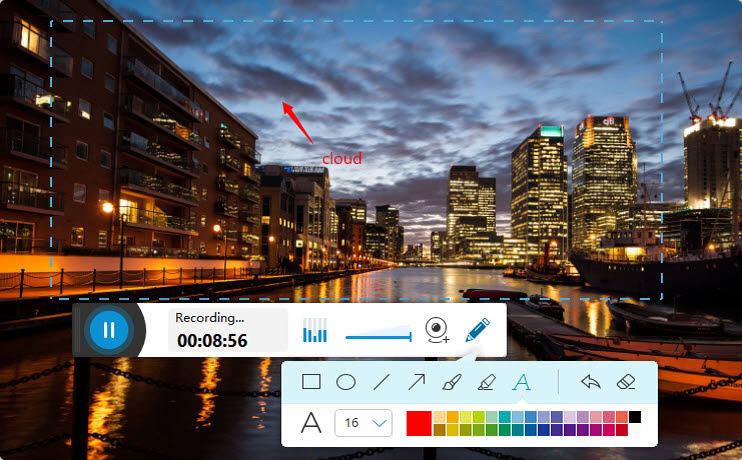Undo the last annotation
Viewport: 742px width, 460px height.
[x=591, y=381]
